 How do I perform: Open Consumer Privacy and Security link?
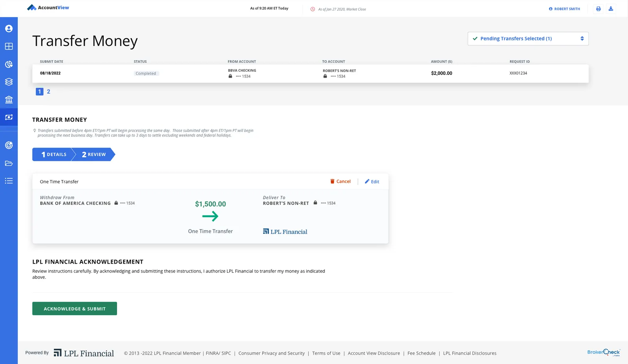[272, 353]
